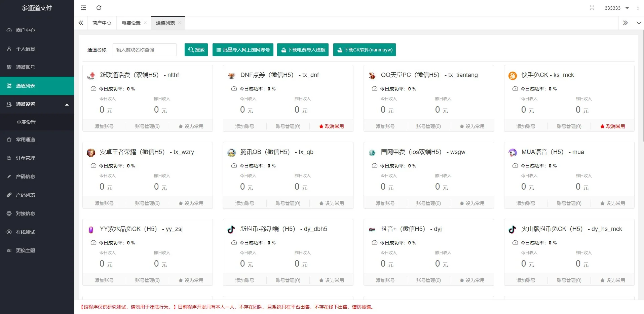Click the fullscreen toggle icon
Image resolution: width=644 pixels, height=314 pixels.
pyautogui.click(x=592, y=8)
